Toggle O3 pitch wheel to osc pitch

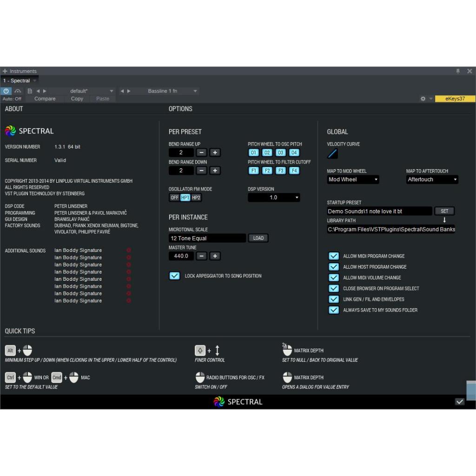pos(280,152)
